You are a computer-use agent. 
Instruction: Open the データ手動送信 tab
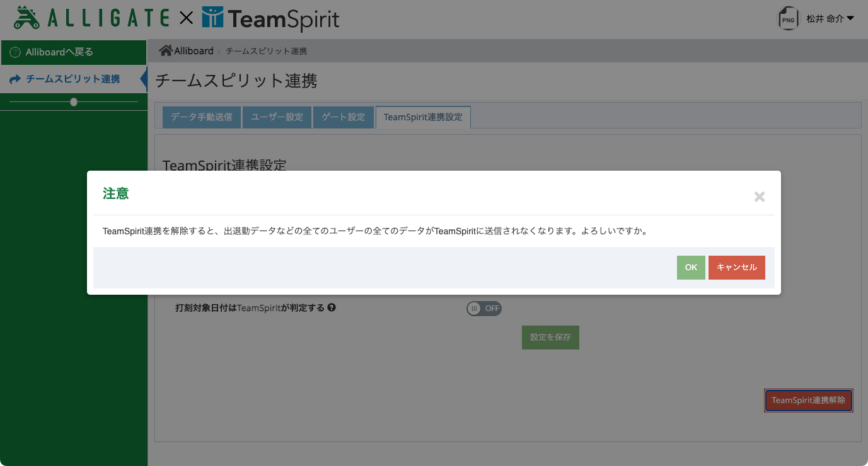tap(202, 117)
